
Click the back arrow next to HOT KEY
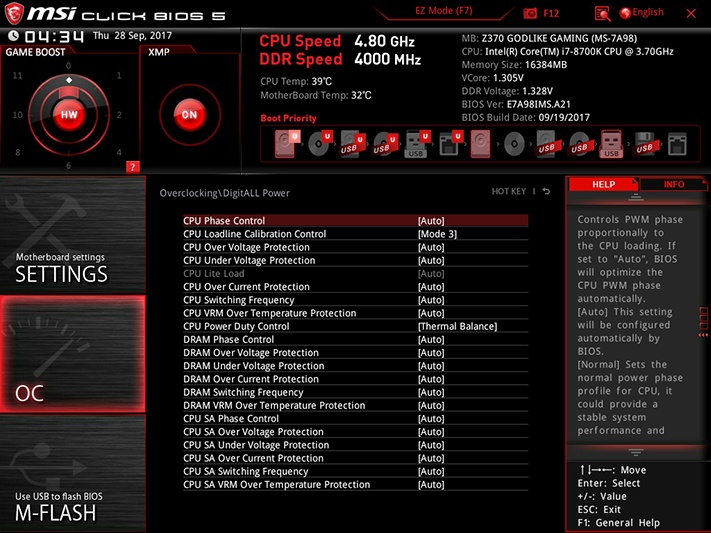point(546,191)
